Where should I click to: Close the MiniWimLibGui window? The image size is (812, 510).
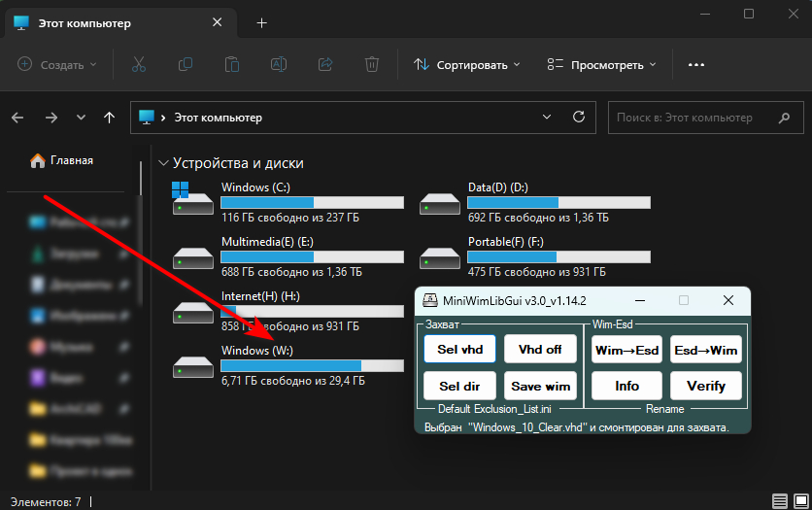(x=728, y=300)
